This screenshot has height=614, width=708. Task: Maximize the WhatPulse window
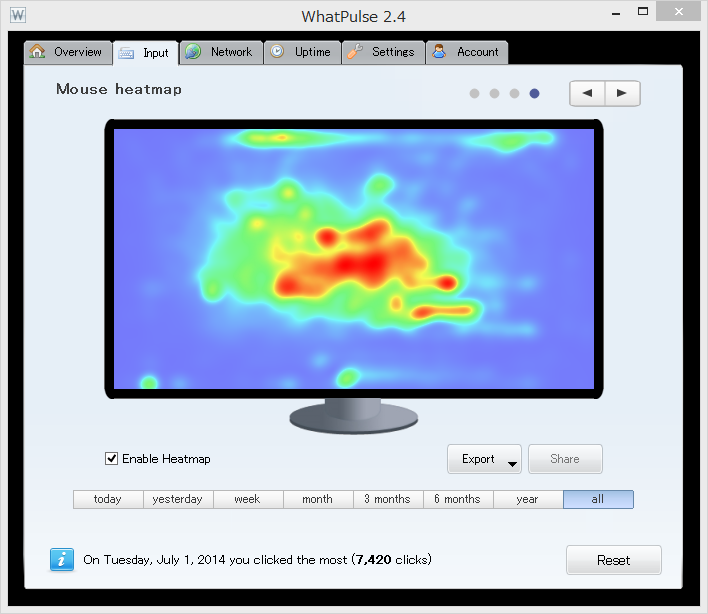tap(643, 12)
